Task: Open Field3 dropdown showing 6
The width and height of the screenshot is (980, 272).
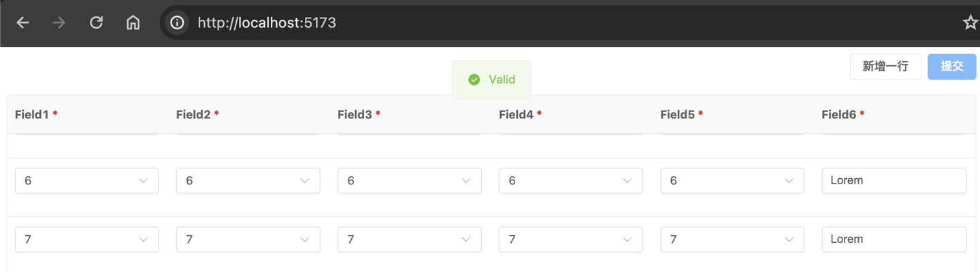Action: 409,181
